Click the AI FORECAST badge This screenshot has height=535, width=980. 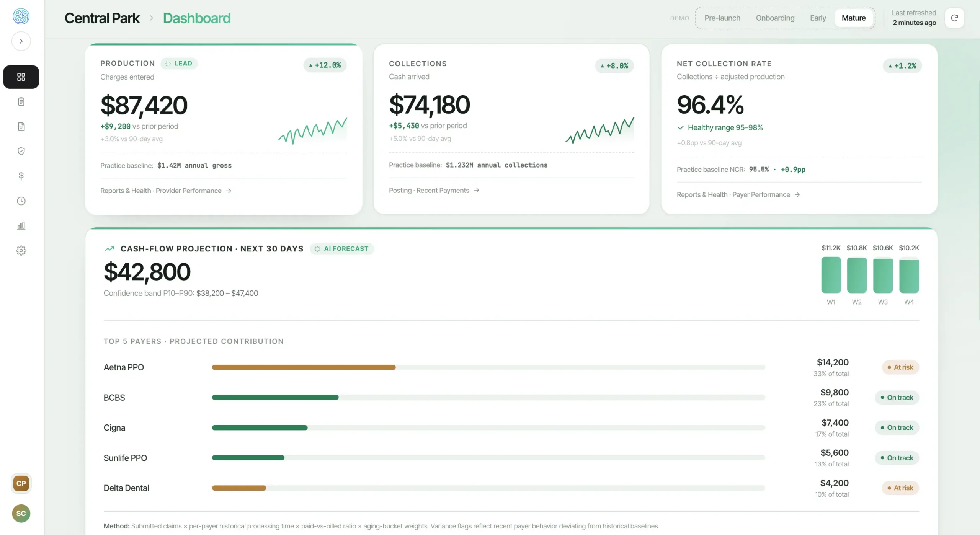coord(342,249)
